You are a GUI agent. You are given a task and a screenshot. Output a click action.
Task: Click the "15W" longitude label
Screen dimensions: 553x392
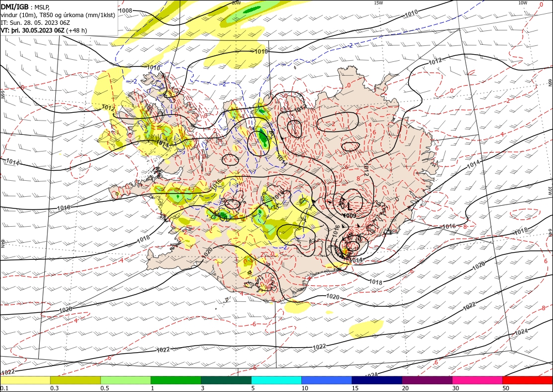click(378, 3)
